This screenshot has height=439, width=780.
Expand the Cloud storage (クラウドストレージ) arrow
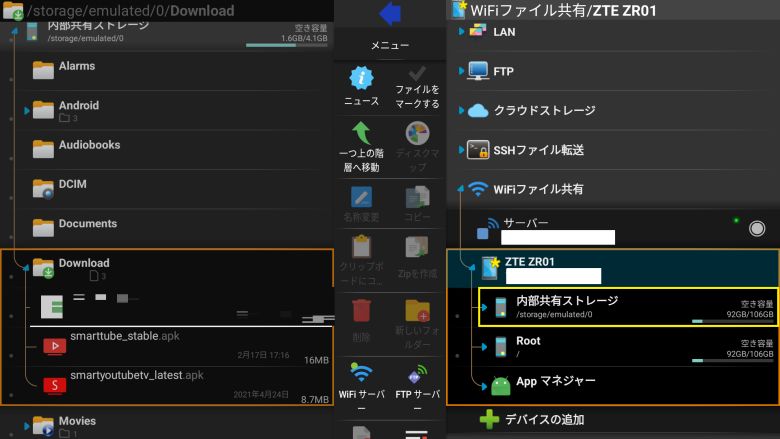coord(461,110)
